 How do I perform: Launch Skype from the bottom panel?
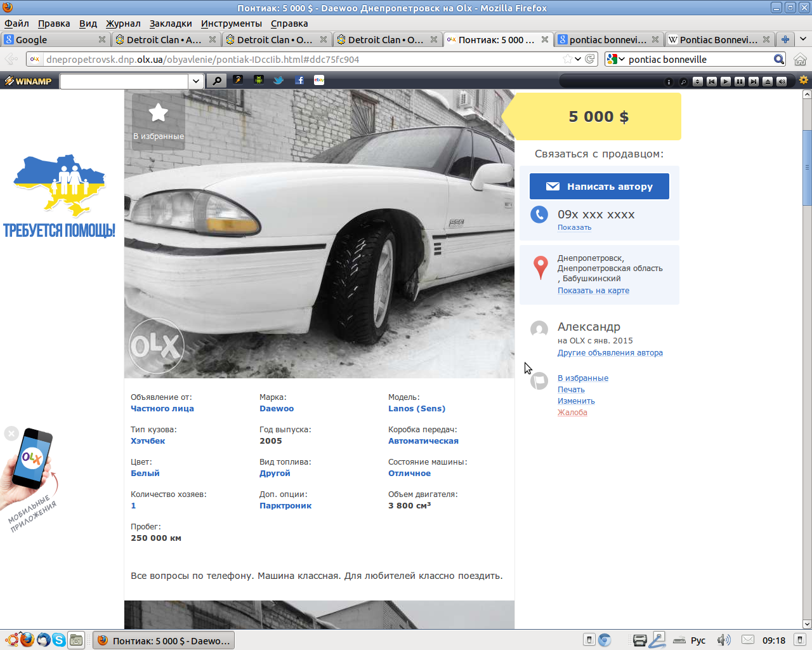coord(59,640)
